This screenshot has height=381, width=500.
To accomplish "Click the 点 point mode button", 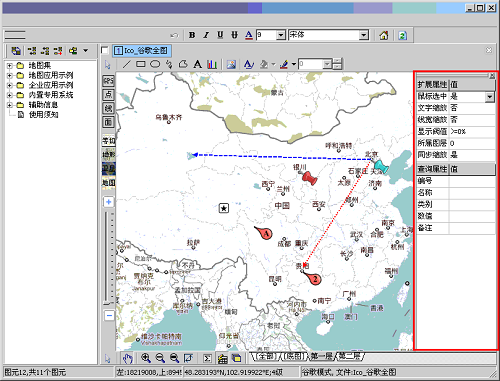I will (x=108, y=94).
